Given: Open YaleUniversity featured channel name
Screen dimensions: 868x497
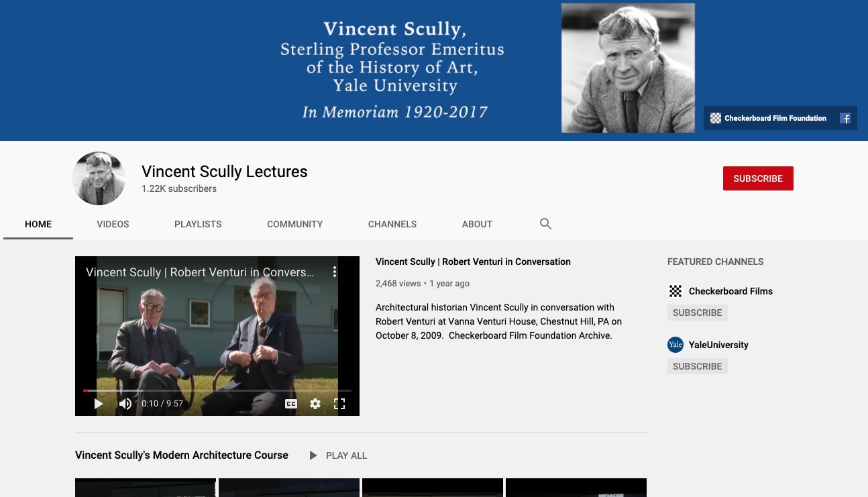Looking at the screenshot, I should tap(718, 345).
